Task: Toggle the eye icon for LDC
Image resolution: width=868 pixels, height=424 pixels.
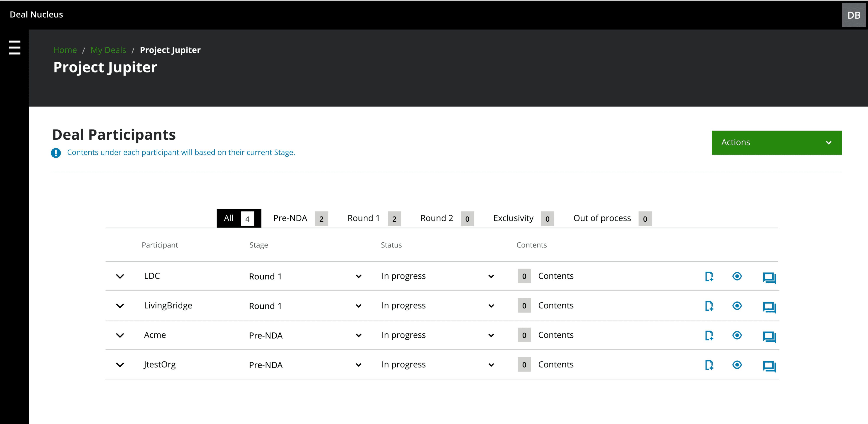Action: [737, 276]
